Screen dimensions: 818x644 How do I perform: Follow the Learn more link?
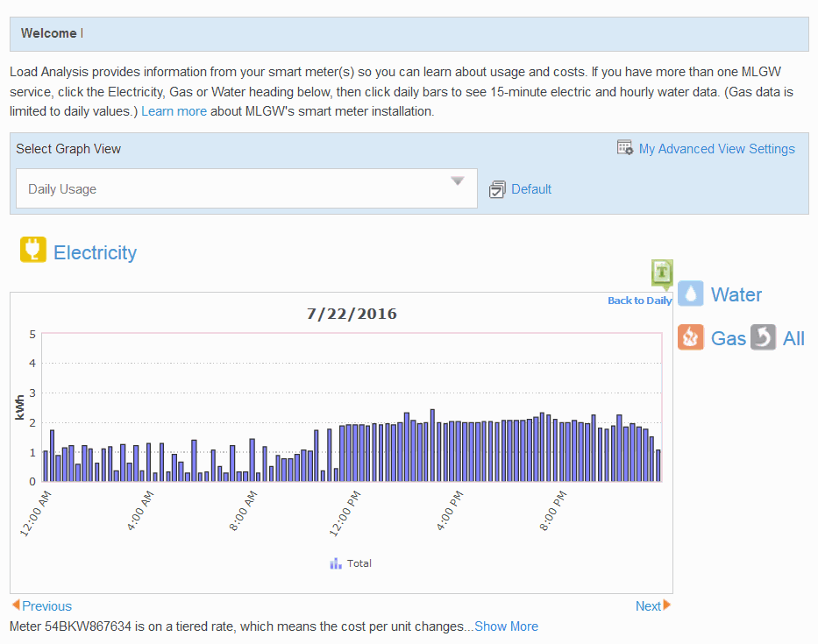pyautogui.click(x=174, y=111)
